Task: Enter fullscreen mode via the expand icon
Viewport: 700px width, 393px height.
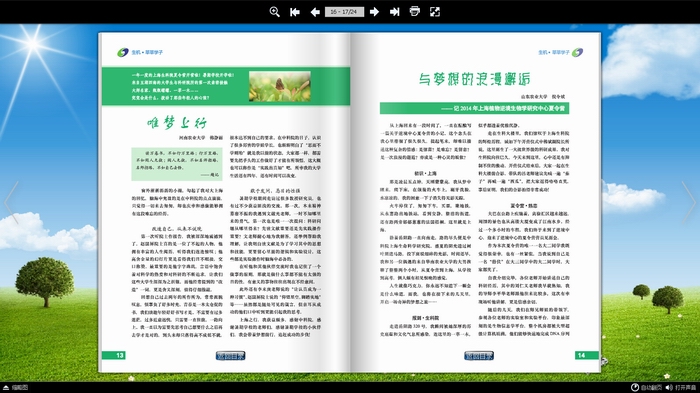Action: pyautogui.click(x=435, y=12)
